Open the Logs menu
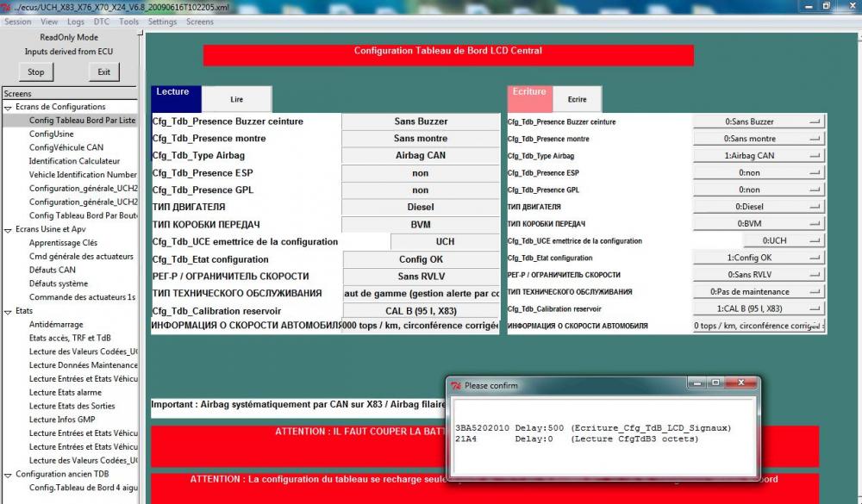This screenshot has width=862, height=504. pyautogui.click(x=75, y=22)
